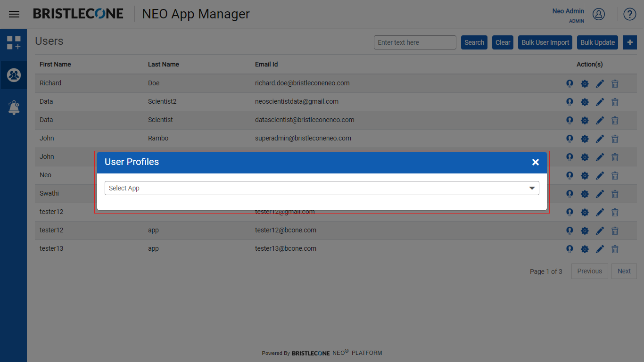This screenshot has width=644, height=362.
Task: Click the 'Page 1 of 3' indicator
Action: [x=546, y=271]
